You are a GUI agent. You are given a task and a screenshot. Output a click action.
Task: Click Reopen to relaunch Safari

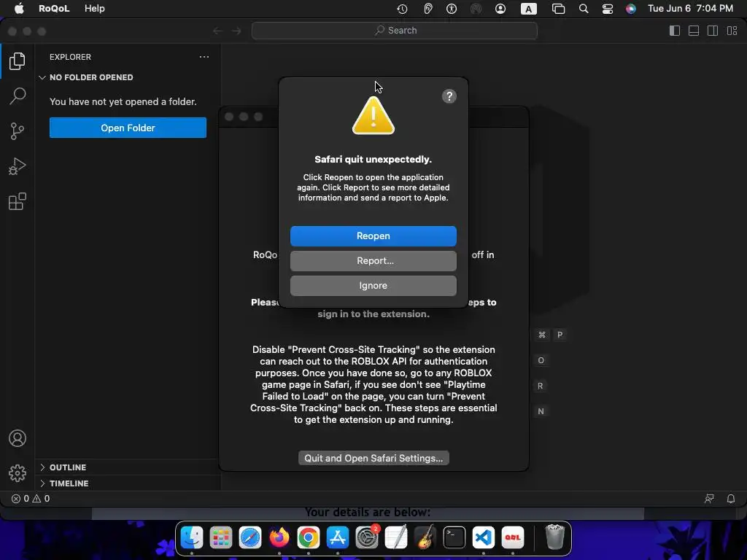[x=373, y=236]
